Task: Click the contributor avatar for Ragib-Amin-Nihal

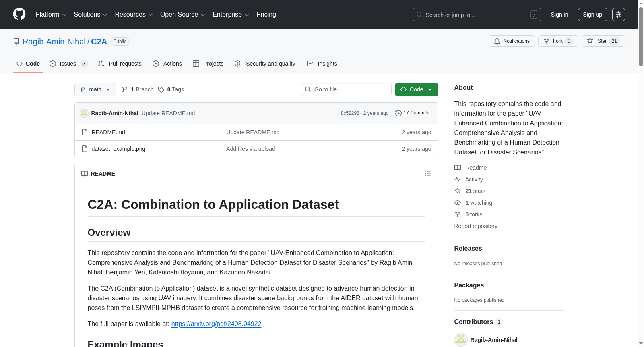Action: [x=461, y=340]
